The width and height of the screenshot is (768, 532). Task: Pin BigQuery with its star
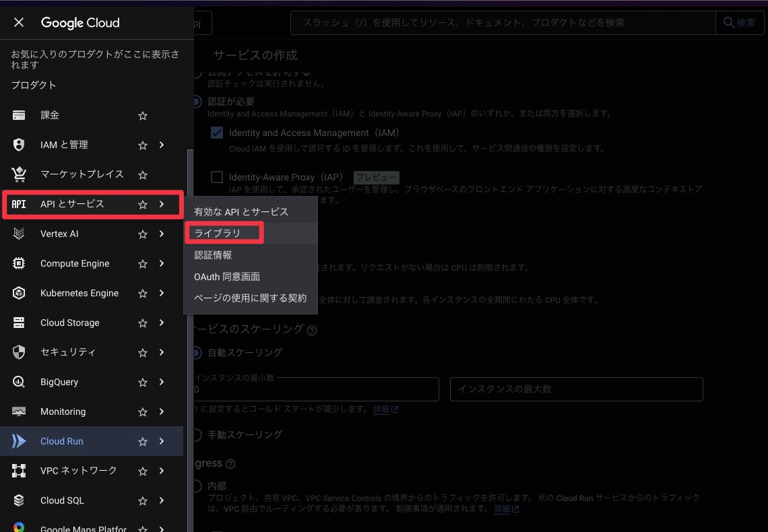(x=143, y=383)
